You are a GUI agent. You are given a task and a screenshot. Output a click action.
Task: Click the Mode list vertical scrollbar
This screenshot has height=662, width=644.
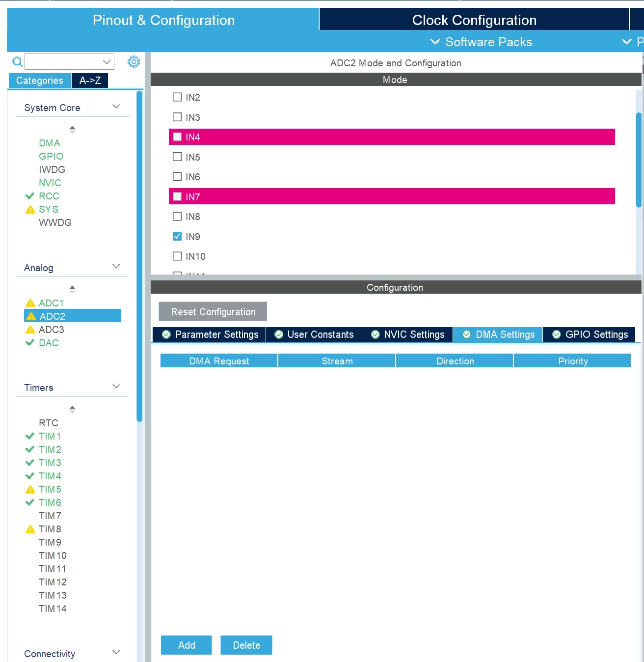coord(639,160)
